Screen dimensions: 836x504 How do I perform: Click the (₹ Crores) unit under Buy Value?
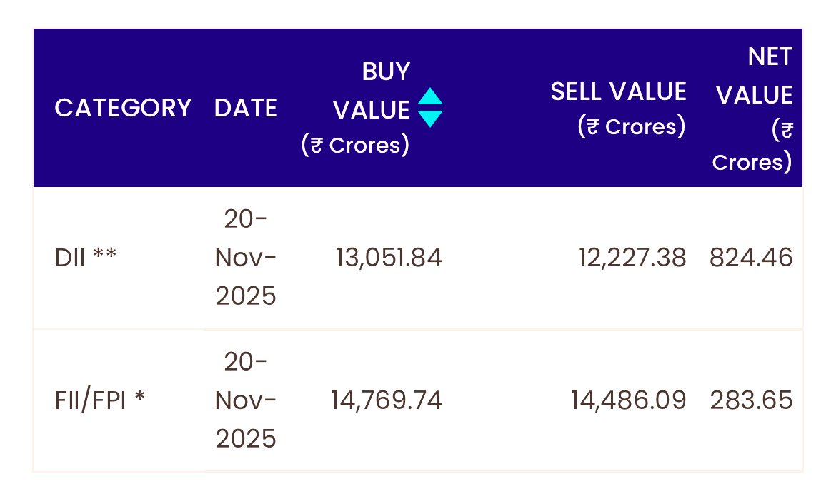[355, 145]
